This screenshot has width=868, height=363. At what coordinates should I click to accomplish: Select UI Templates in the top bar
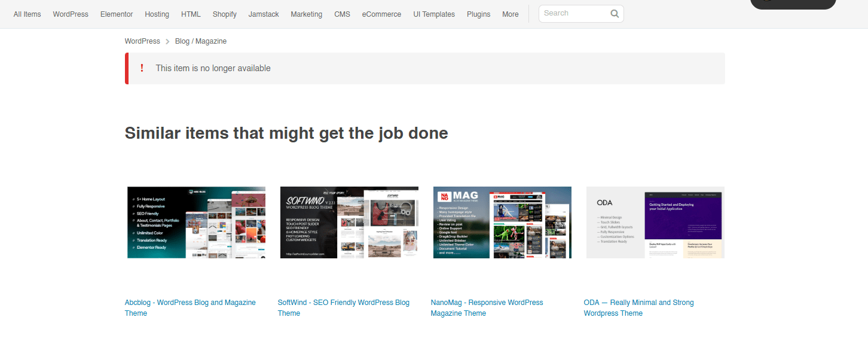[x=434, y=14]
